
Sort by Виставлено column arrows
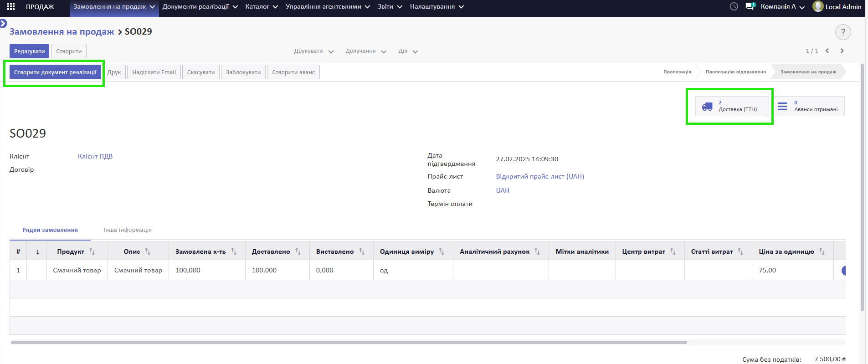coord(362,251)
